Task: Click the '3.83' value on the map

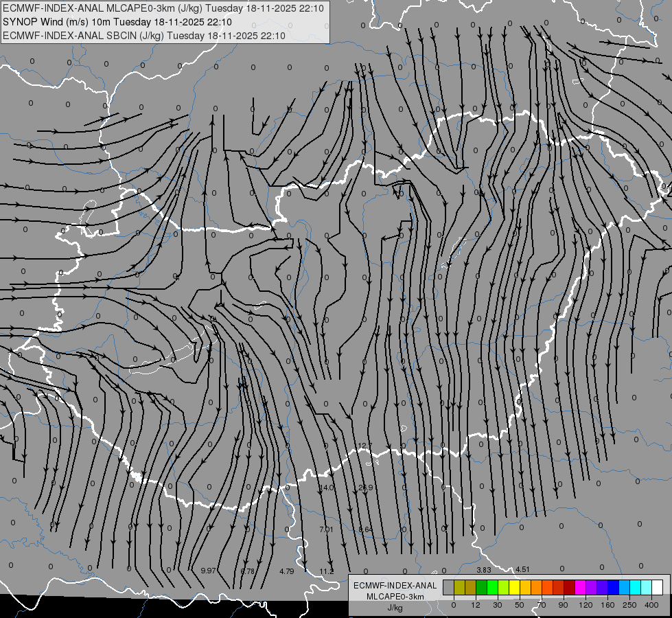Action: 484,570
